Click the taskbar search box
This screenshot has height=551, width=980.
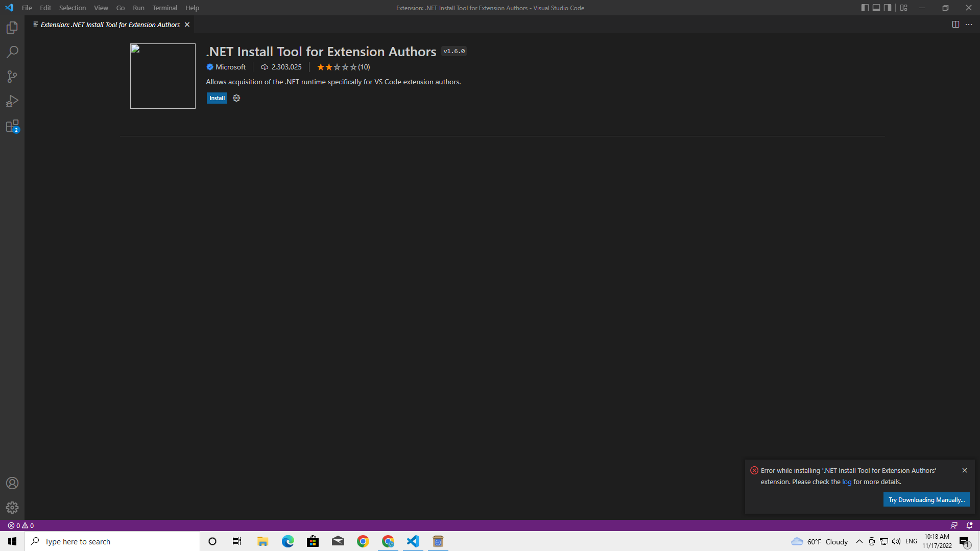click(112, 541)
